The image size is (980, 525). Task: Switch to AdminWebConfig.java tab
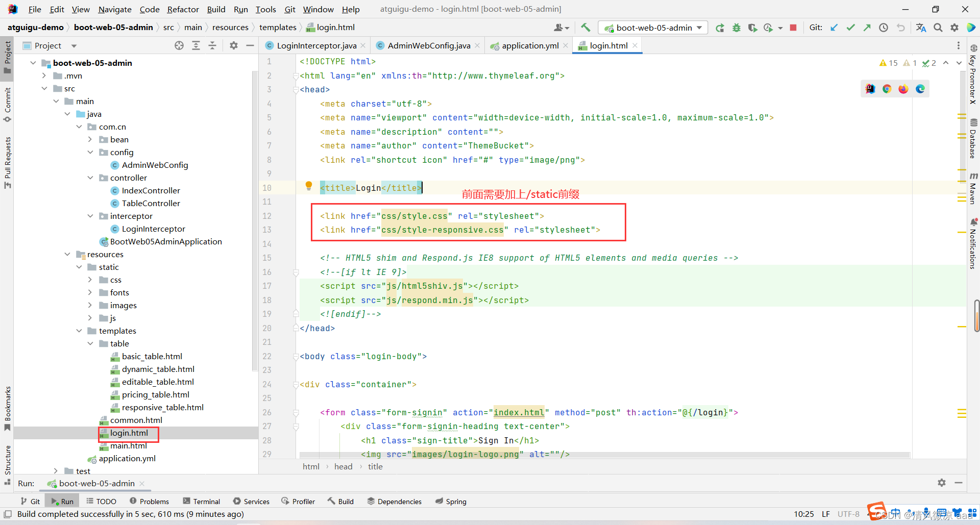[428, 45]
